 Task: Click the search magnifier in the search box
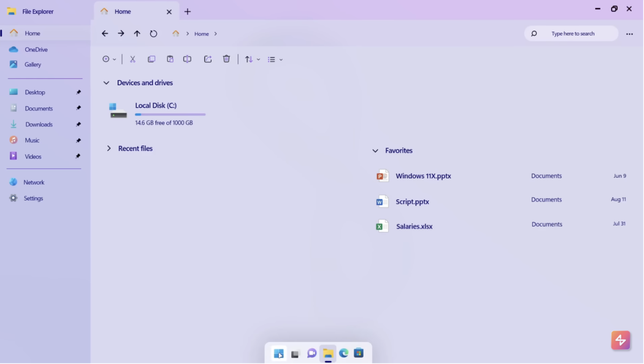533,33
